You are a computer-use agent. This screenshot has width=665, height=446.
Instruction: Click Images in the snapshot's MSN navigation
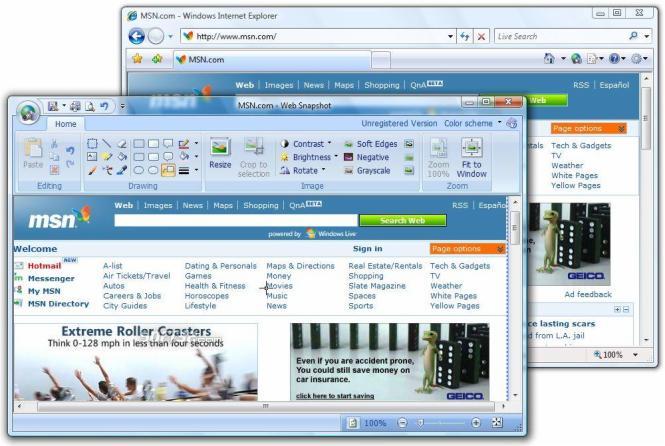point(158,205)
